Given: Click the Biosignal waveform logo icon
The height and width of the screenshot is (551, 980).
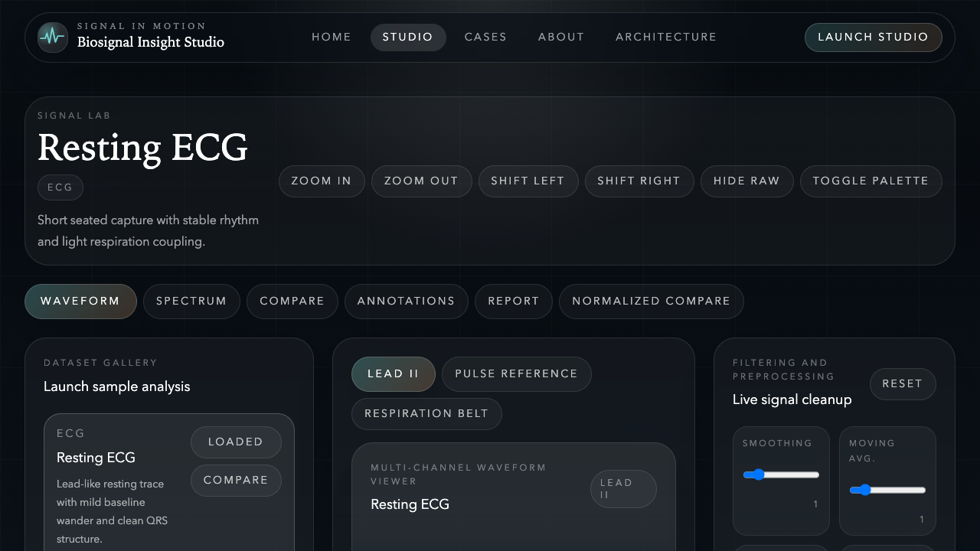Looking at the screenshot, I should click(x=52, y=37).
